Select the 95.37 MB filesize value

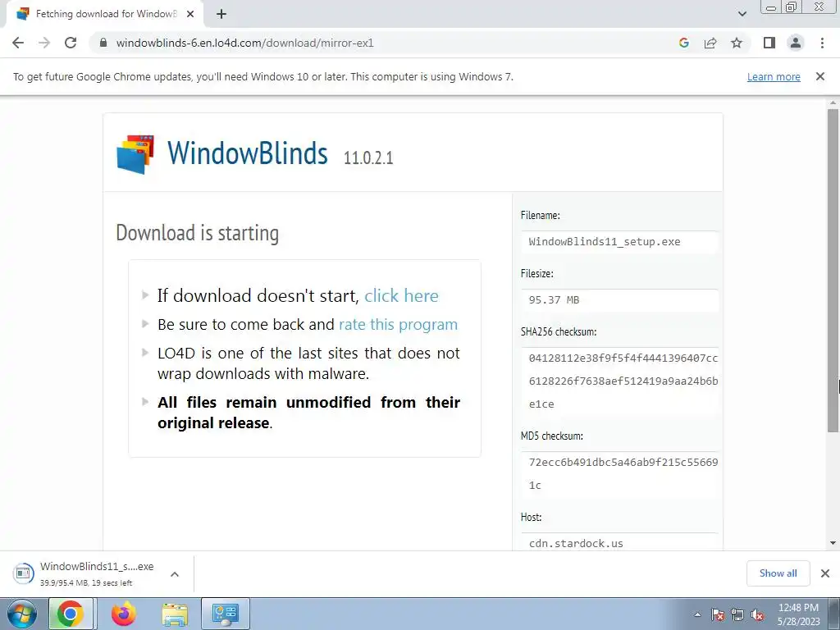coord(554,300)
